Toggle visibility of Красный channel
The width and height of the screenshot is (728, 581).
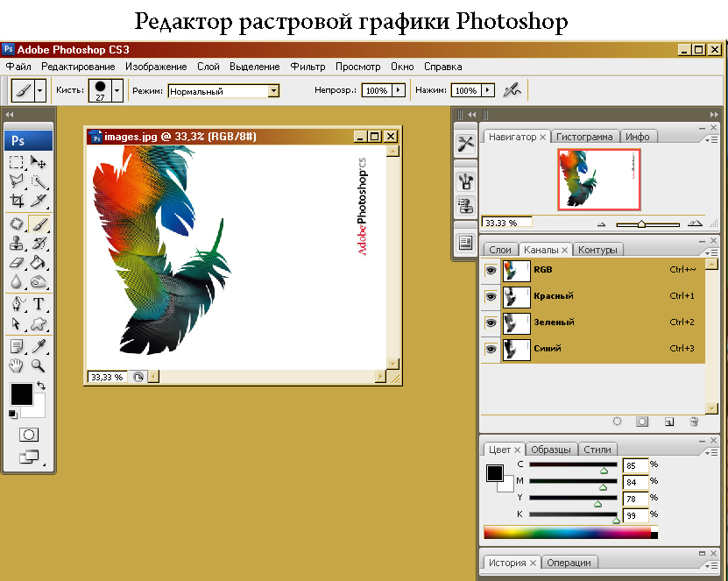pos(491,296)
